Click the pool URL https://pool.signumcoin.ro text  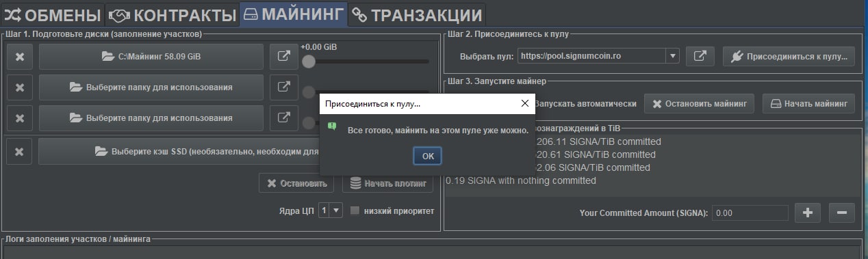pos(570,56)
